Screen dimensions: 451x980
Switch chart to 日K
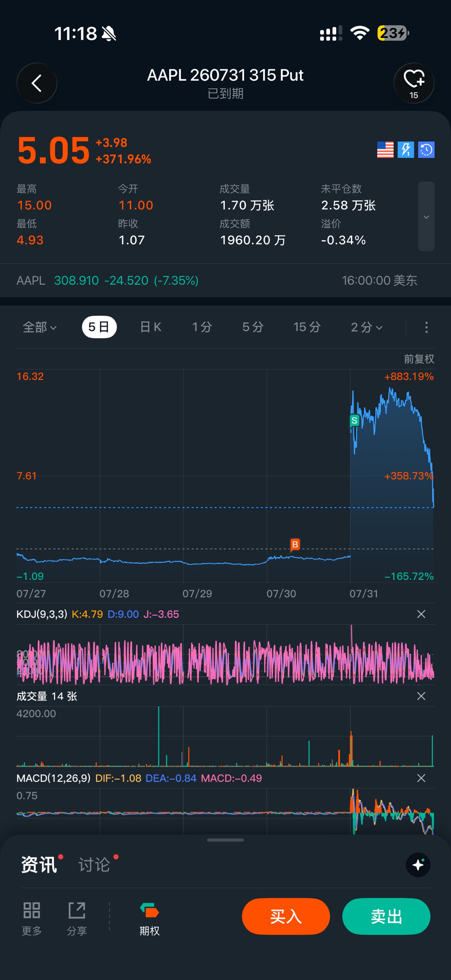(151, 327)
